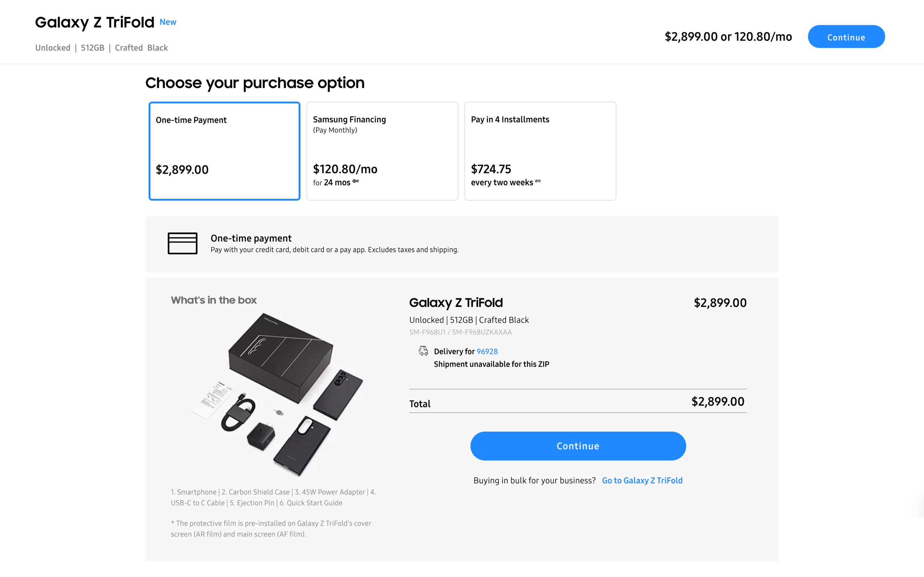Click the SM-F968U1 model number text
The width and height of the screenshot is (924, 577).
(461, 332)
